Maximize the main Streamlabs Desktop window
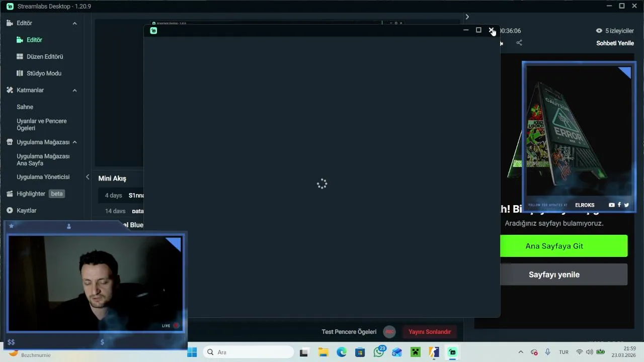The image size is (644, 362). pos(622,6)
